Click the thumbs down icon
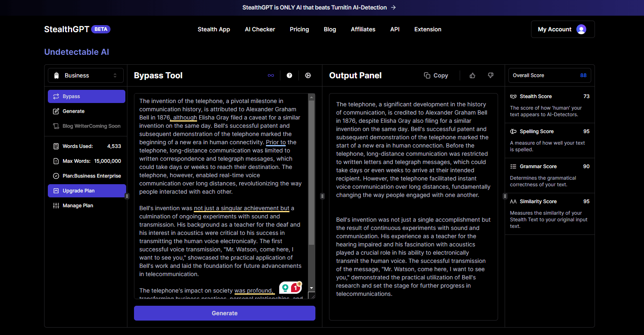Screen dimensions: 644x335 pos(491,75)
